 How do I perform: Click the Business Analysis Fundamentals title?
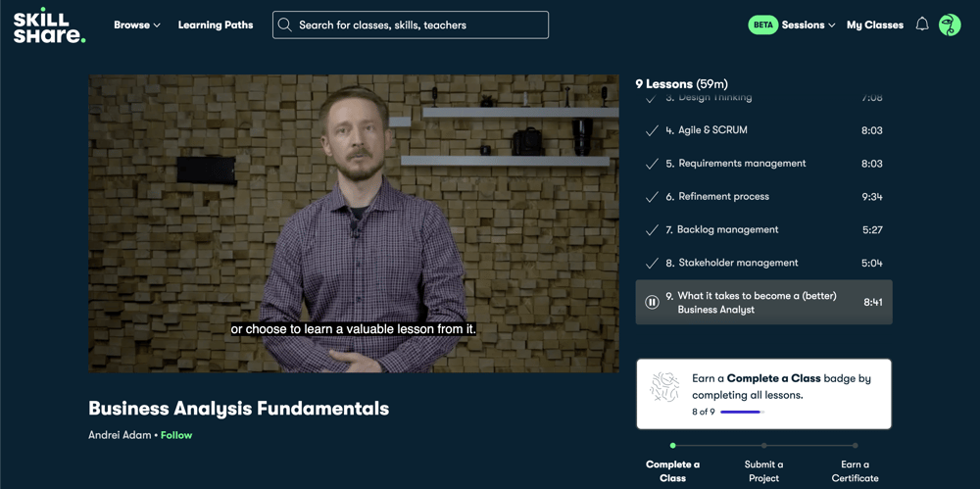pos(239,409)
